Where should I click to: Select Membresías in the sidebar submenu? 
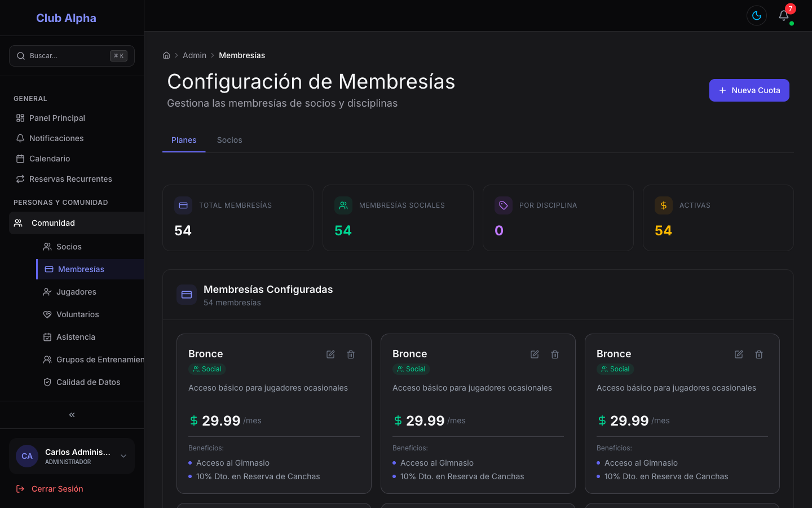click(90, 269)
